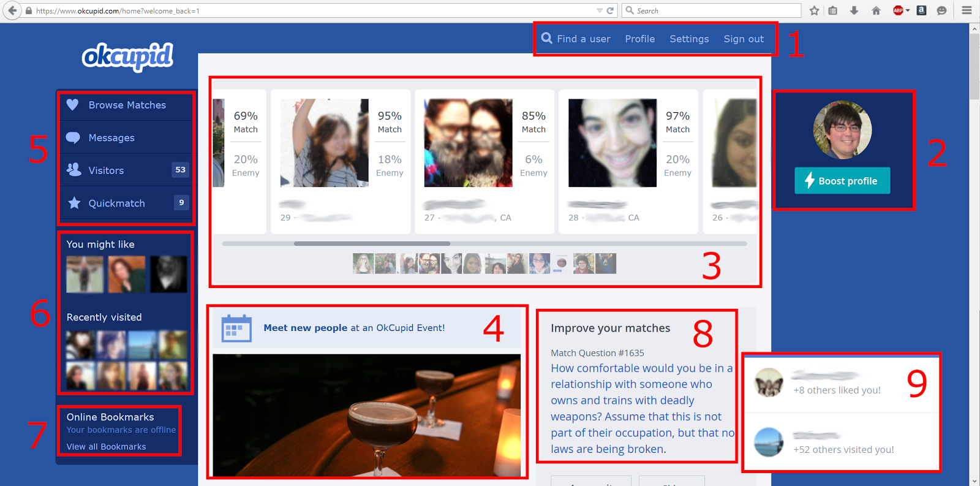Open first photo under You might like

click(85, 274)
